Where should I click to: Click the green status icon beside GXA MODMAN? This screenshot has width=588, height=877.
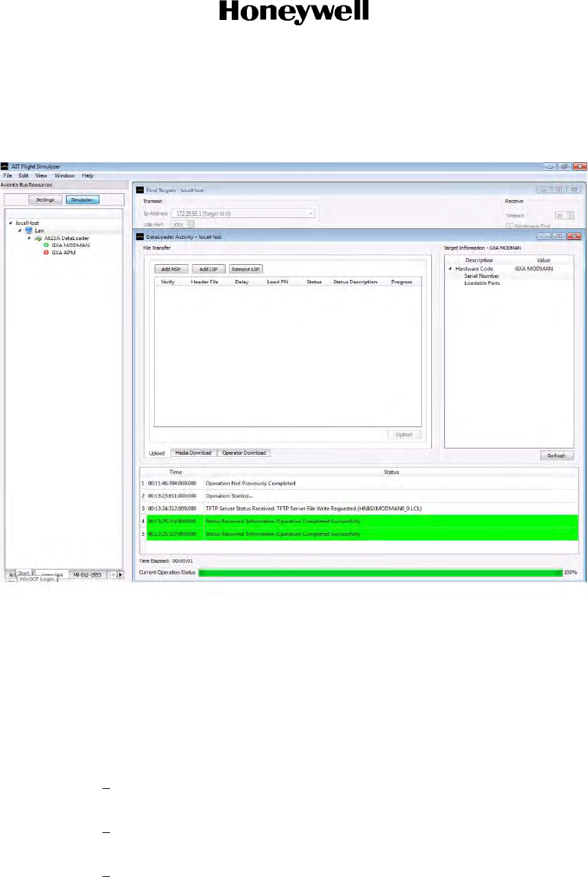(46, 245)
